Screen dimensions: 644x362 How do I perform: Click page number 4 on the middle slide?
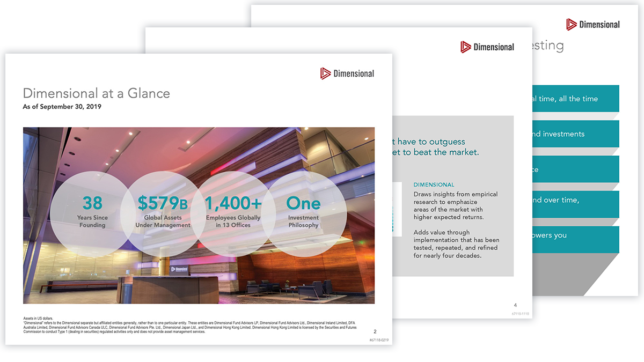point(515,305)
